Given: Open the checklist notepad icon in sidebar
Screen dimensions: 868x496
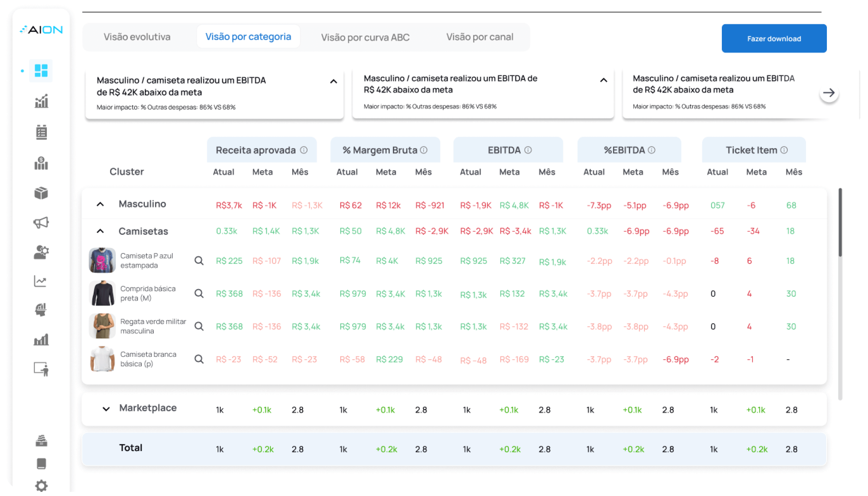Looking at the screenshot, I should point(41,132).
